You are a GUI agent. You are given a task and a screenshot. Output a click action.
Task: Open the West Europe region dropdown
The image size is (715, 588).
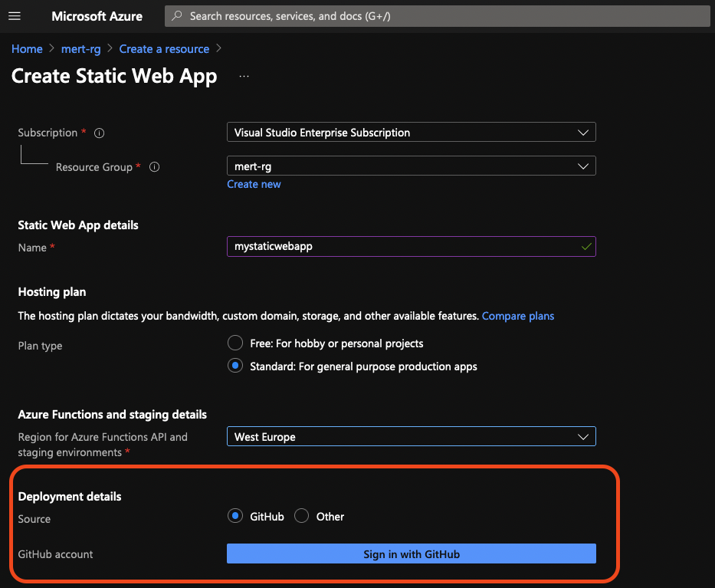click(x=412, y=436)
